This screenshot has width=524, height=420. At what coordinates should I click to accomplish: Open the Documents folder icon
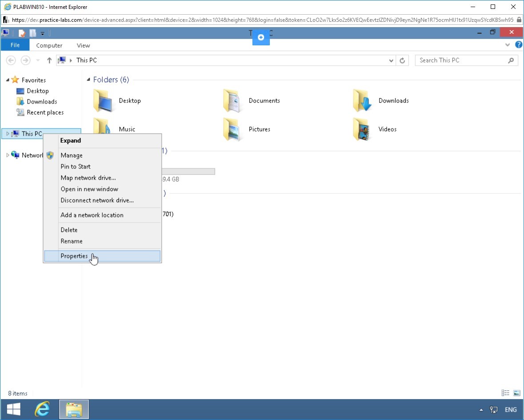click(232, 100)
